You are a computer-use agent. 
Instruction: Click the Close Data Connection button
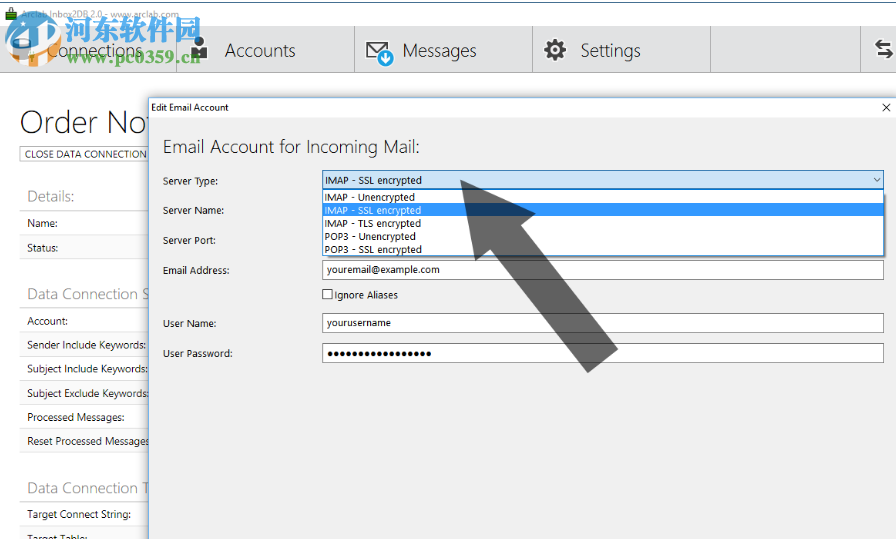85,154
